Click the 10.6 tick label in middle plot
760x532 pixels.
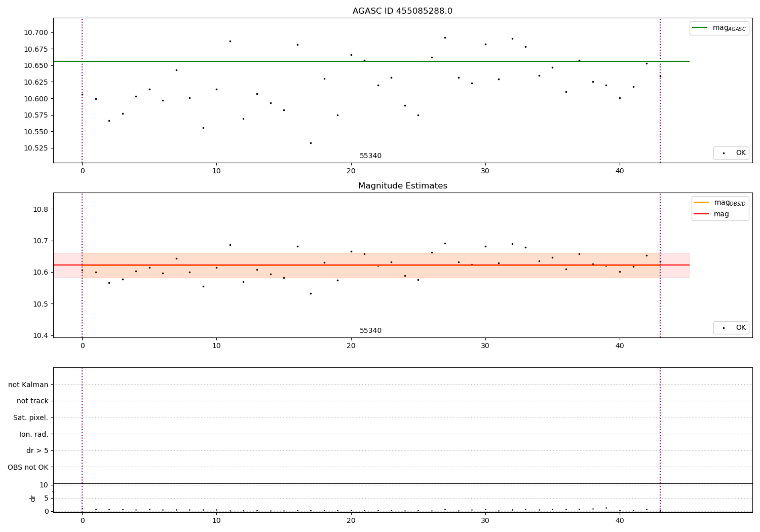[40, 272]
